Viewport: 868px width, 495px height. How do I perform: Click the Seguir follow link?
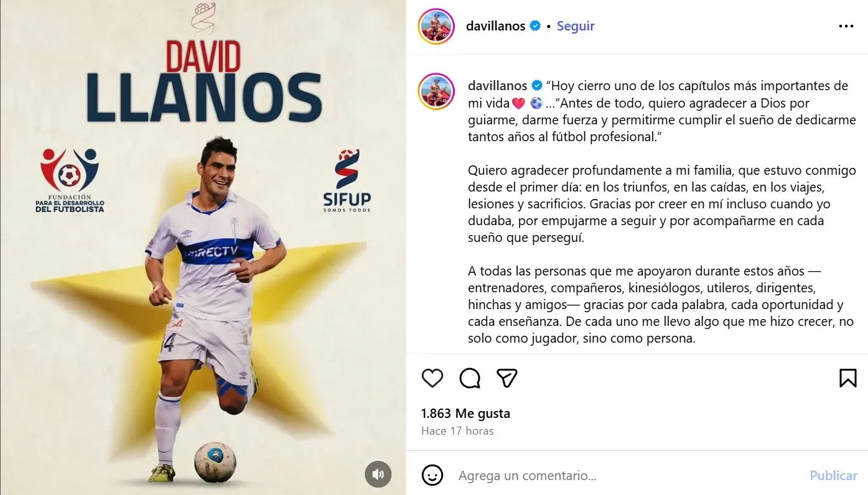click(576, 26)
